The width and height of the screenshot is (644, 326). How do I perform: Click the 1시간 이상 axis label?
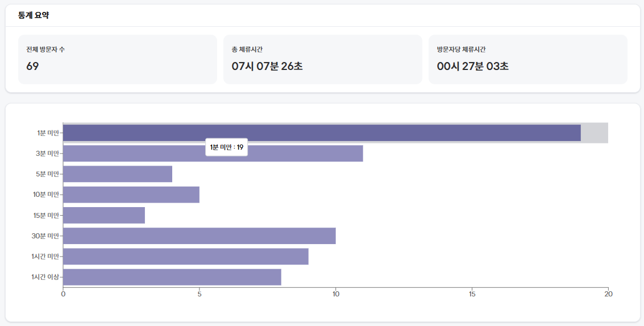pyautogui.click(x=45, y=277)
